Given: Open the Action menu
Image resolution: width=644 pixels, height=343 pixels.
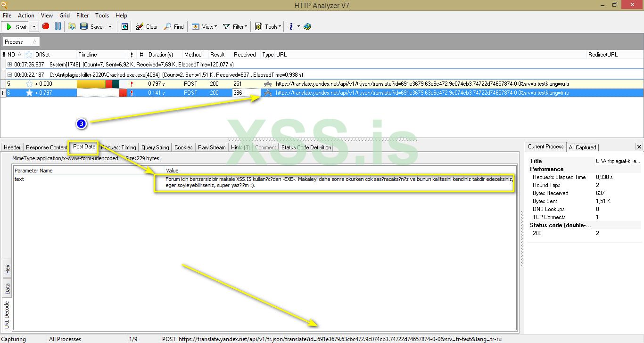Looking at the screenshot, I should click(x=26, y=16).
